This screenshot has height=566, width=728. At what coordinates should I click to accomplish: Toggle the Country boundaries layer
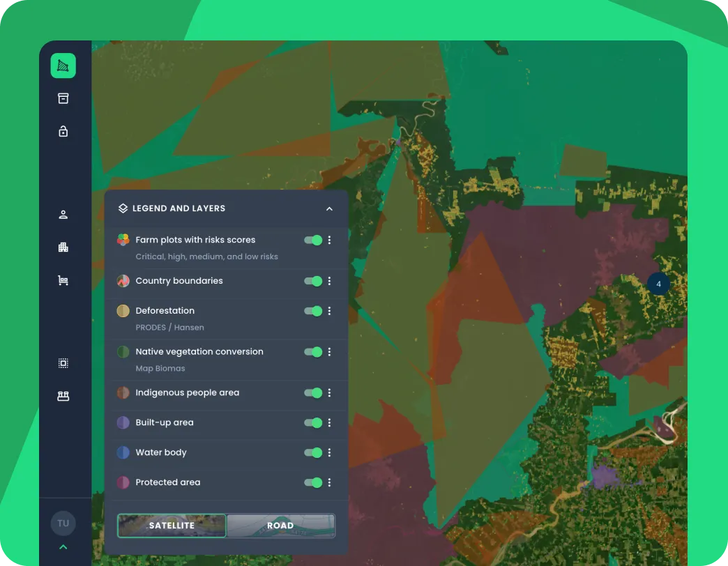(313, 281)
